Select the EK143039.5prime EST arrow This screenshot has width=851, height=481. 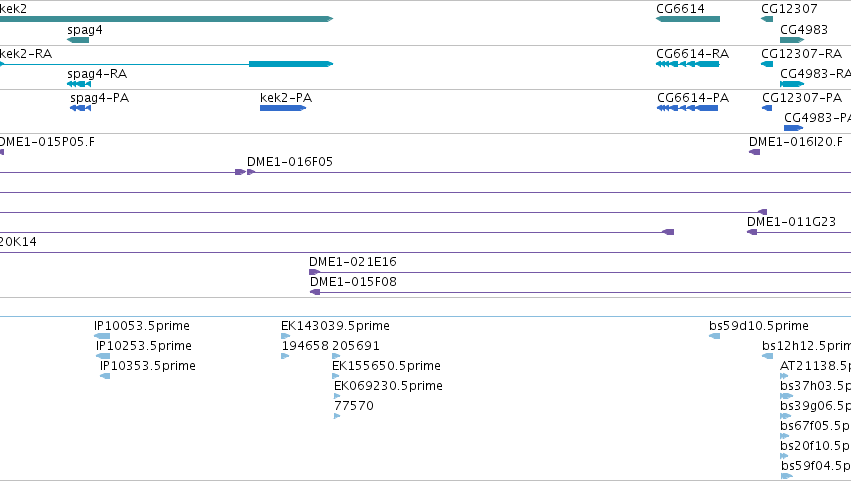(x=285, y=336)
